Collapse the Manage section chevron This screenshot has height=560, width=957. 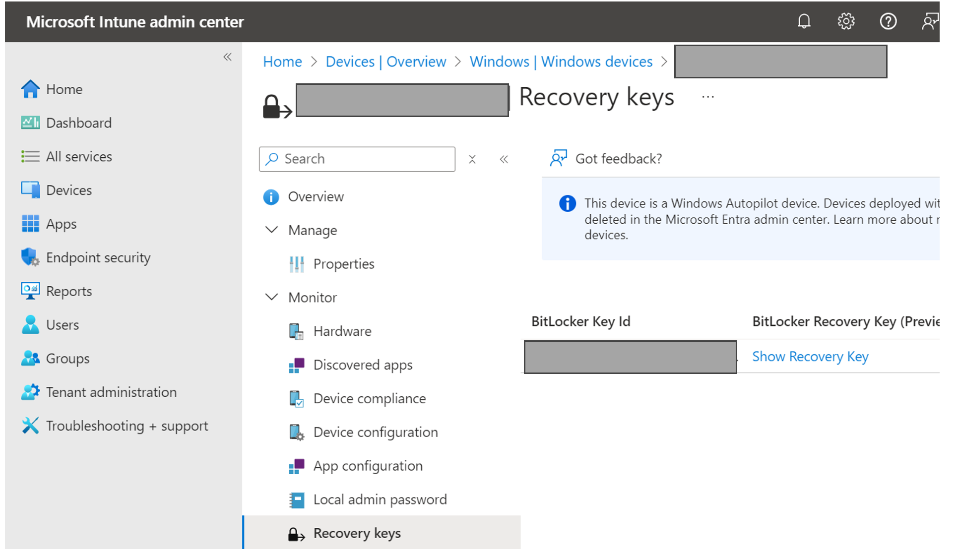tap(271, 230)
